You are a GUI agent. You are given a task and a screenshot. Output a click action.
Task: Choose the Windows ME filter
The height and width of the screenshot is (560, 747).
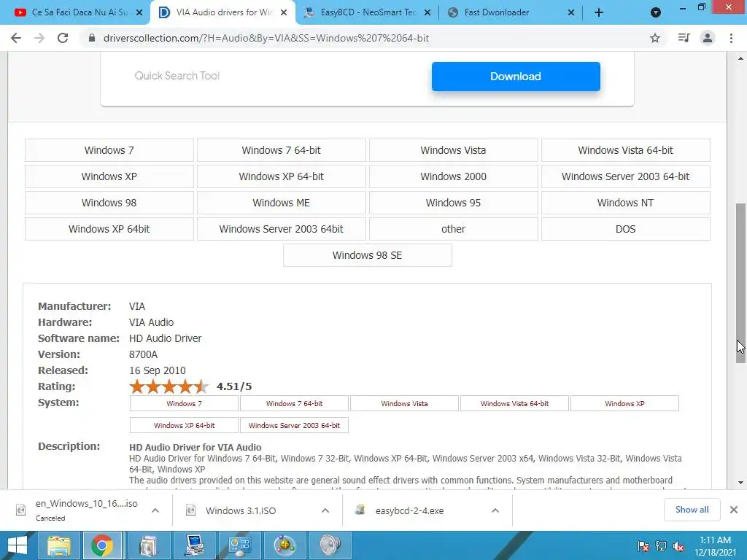click(x=281, y=203)
